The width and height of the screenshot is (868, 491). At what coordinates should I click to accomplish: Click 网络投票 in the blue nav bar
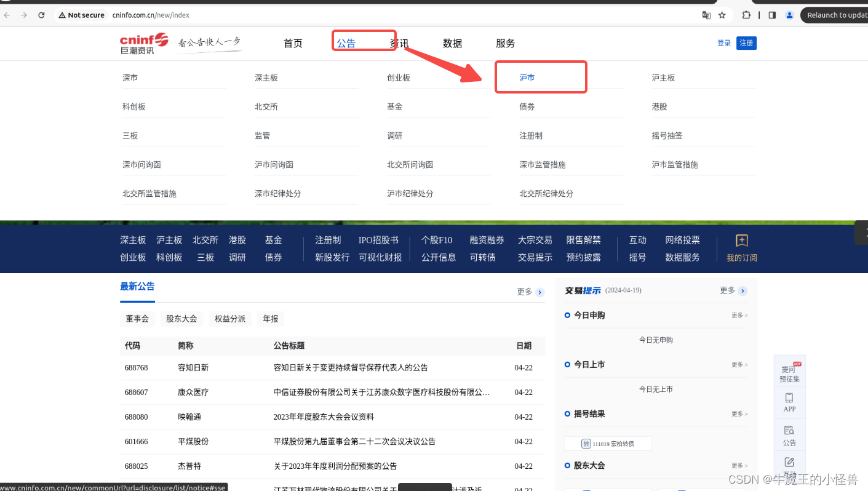tap(682, 240)
